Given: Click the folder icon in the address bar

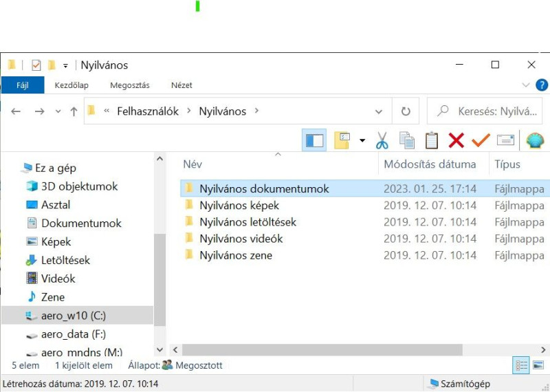Looking at the screenshot, I should point(91,111).
